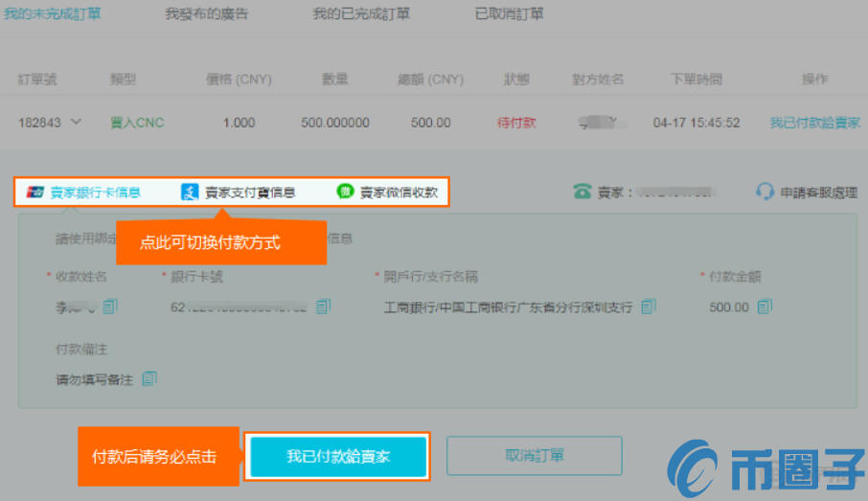The width and height of the screenshot is (868, 501).
Task: Switch to 我的已完成訂單 tab
Action: click(361, 14)
